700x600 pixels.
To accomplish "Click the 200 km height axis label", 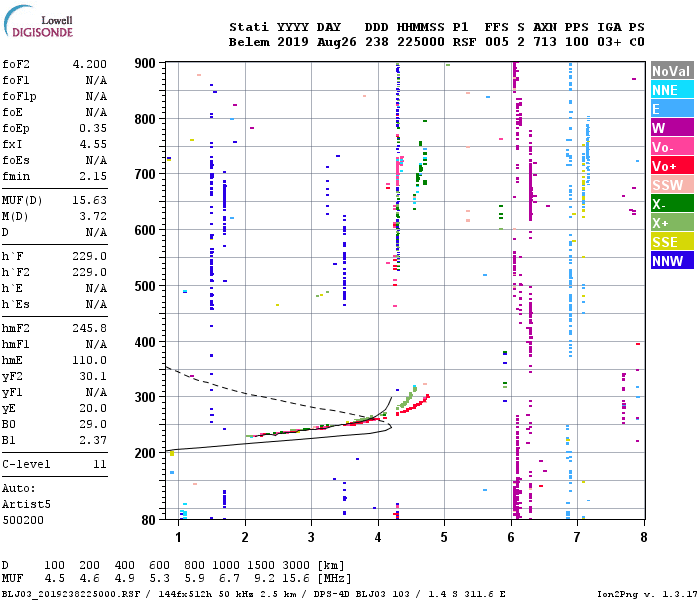I will click(x=145, y=453).
